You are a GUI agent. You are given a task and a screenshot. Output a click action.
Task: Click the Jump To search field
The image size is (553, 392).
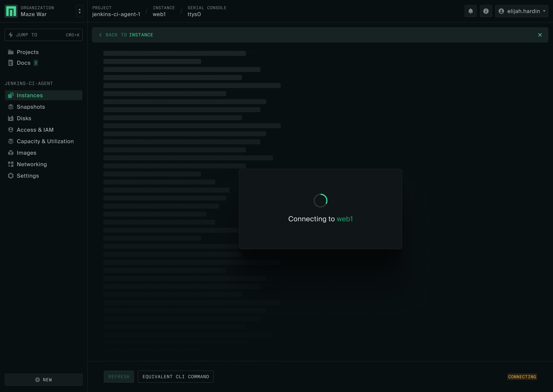(43, 35)
